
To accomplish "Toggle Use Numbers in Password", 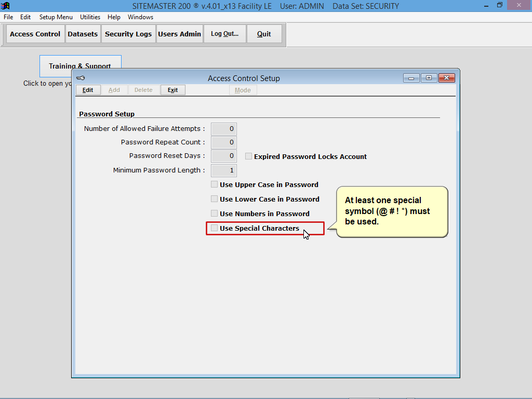I will tap(214, 214).
